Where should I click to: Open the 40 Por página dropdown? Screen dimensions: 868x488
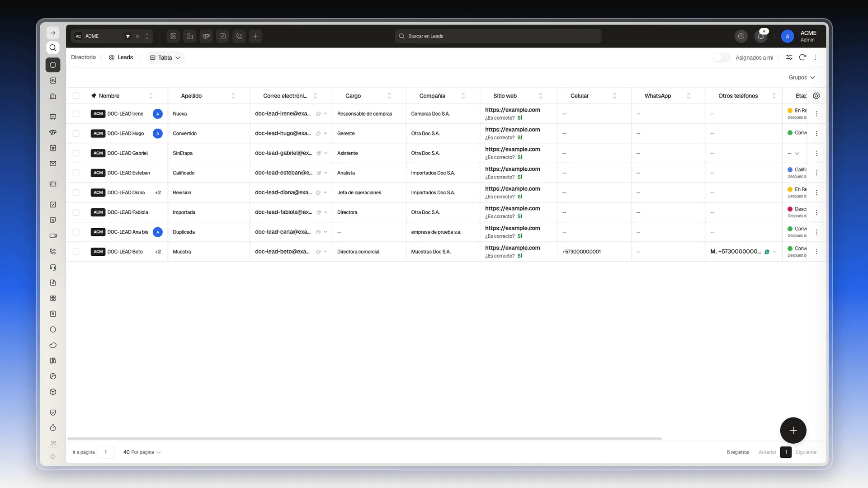pyautogui.click(x=142, y=452)
